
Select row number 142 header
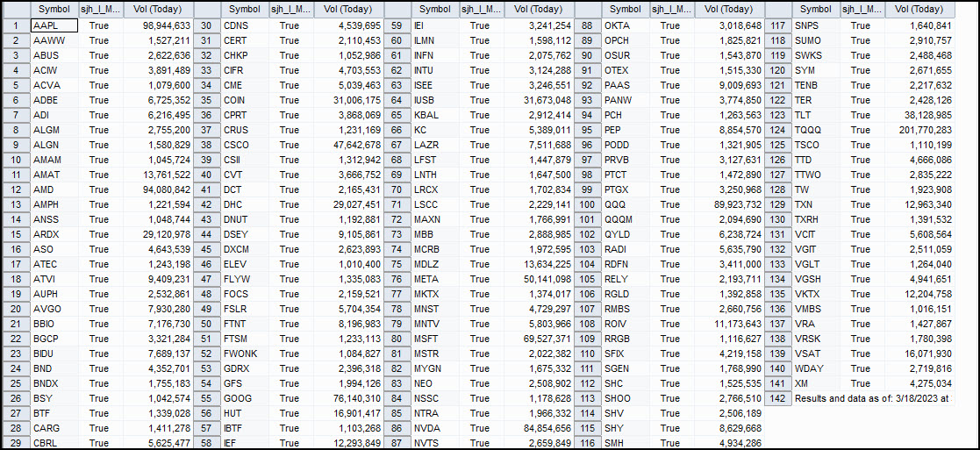777,398
